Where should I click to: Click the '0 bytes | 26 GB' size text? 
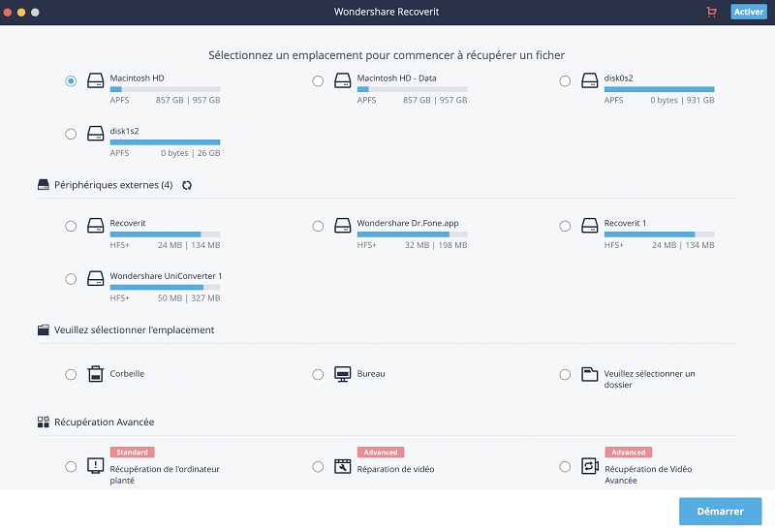click(x=190, y=153)
